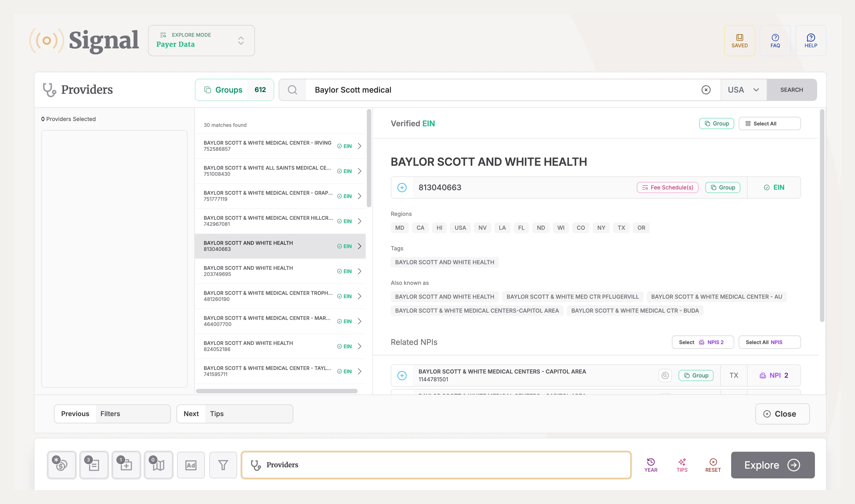This screenshot has height=504, width=855.
Task: Open the USA country dropdown
Action: tap(744, 90)
